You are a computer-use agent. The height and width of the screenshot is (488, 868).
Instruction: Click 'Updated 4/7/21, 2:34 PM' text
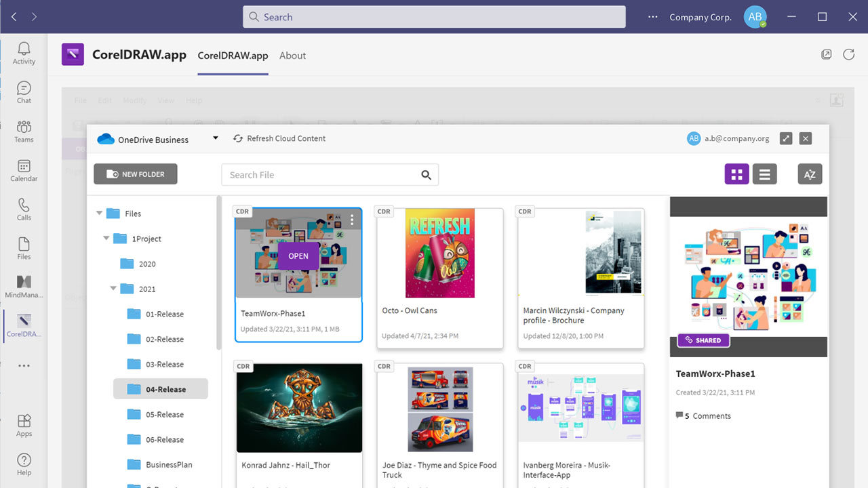(x=420, y=335)
